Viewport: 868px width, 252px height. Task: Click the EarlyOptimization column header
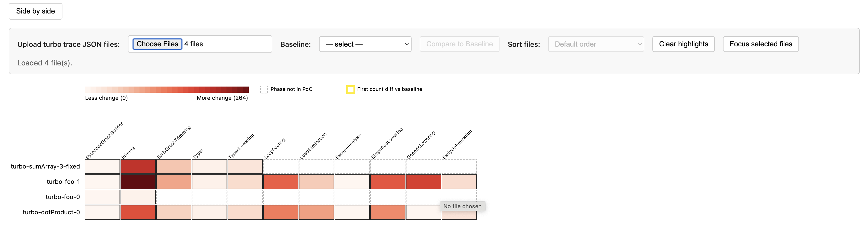457,144
